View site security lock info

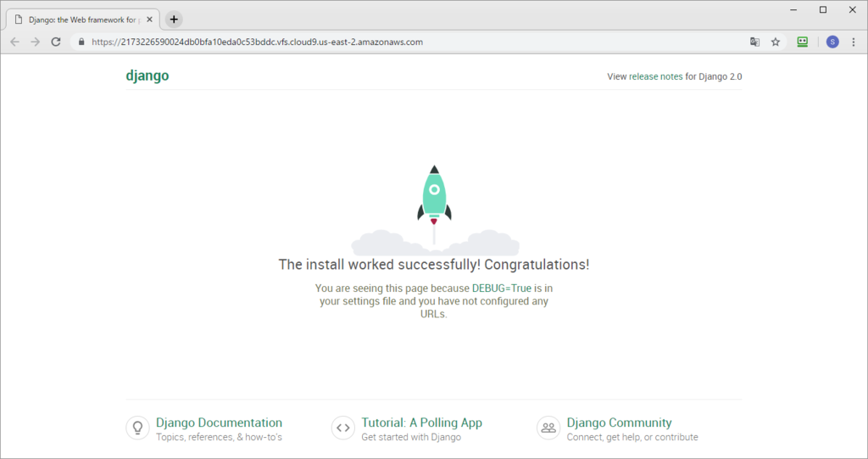pyautogui.click(x=81, y=42)
